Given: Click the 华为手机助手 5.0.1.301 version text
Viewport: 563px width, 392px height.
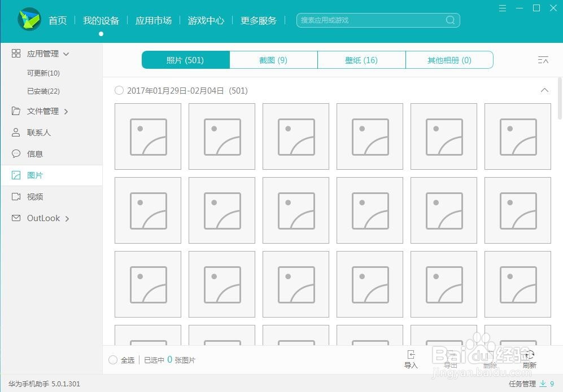Looking at the screenshot, I should tap(44, 384).
